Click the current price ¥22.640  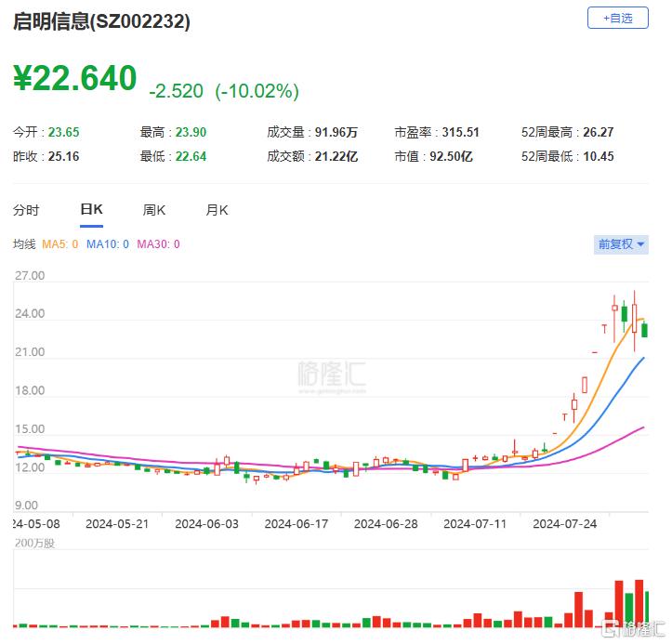click(75, 78)
